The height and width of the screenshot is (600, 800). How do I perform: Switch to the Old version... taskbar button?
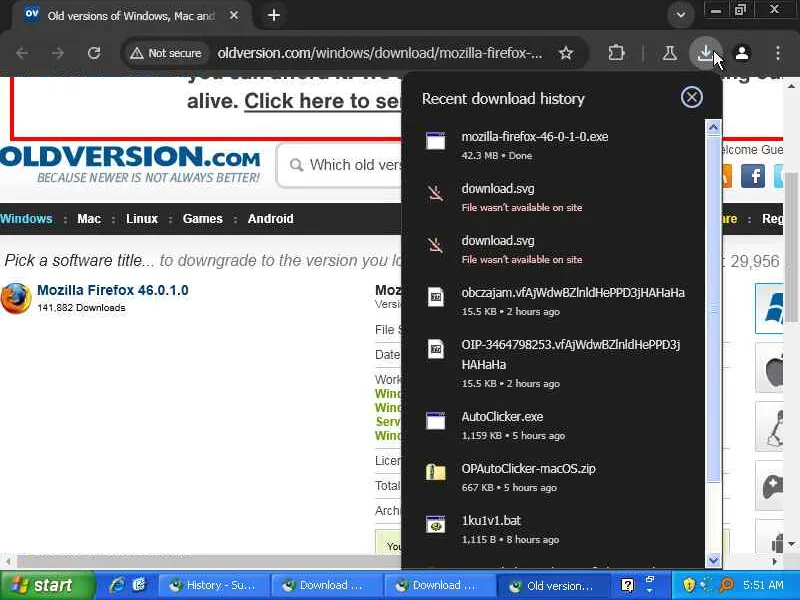(x=553, y=585)
